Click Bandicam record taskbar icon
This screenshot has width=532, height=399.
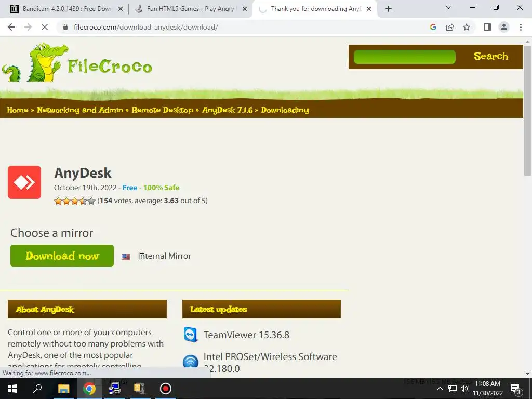[x=166, y=389]
